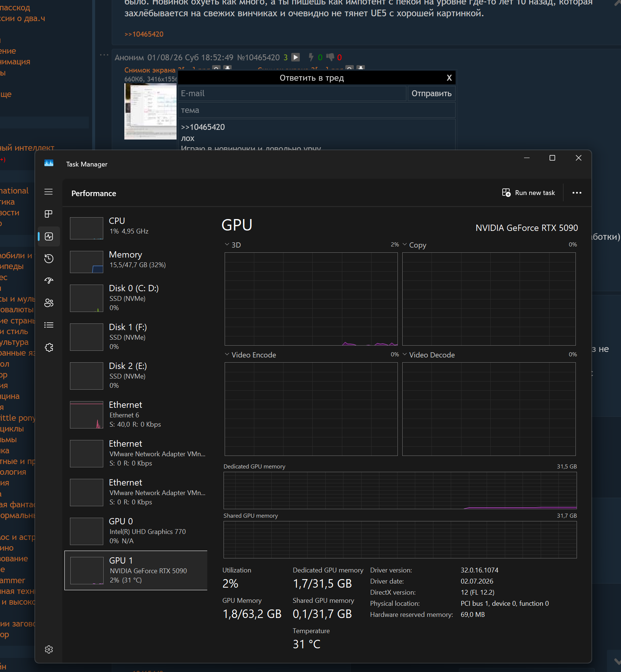Click the тема subject field in reply form

317,110
